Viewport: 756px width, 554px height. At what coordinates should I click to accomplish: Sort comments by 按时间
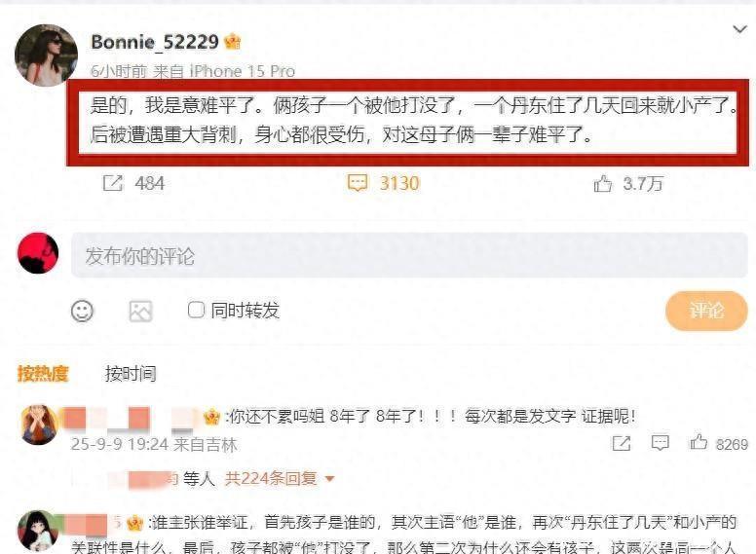(131, 373)
